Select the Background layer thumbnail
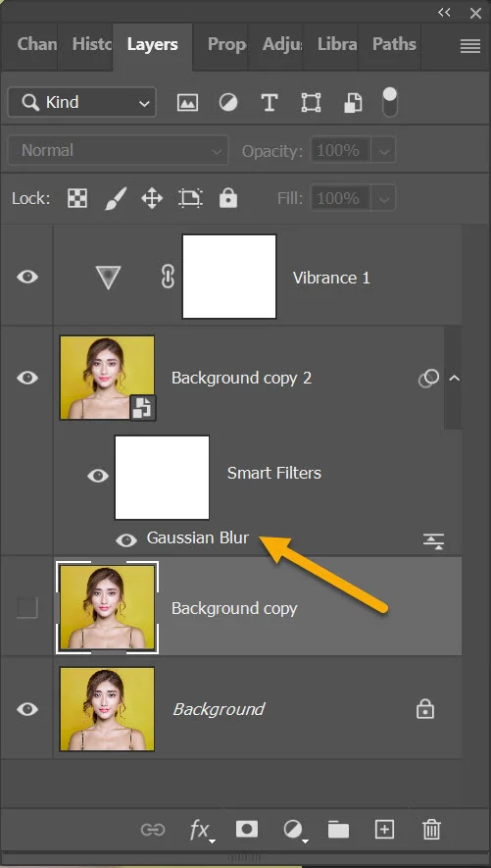Image resolution: width=491 pixels, height=868 pixels. point(107,709)
